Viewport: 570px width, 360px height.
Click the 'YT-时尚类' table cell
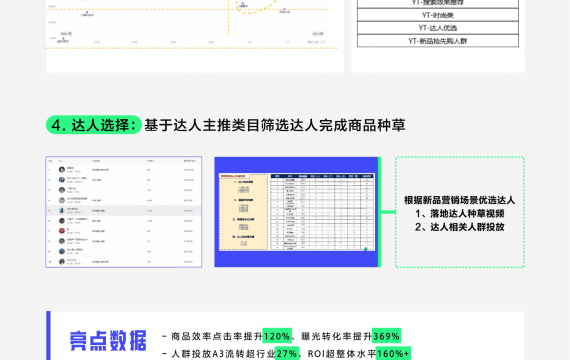click(438, 15)
